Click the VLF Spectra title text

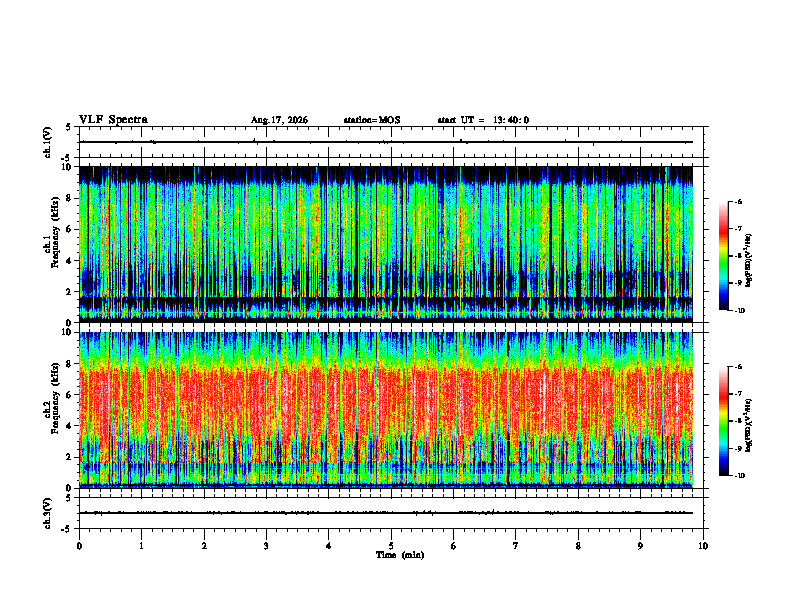[113, 120]
